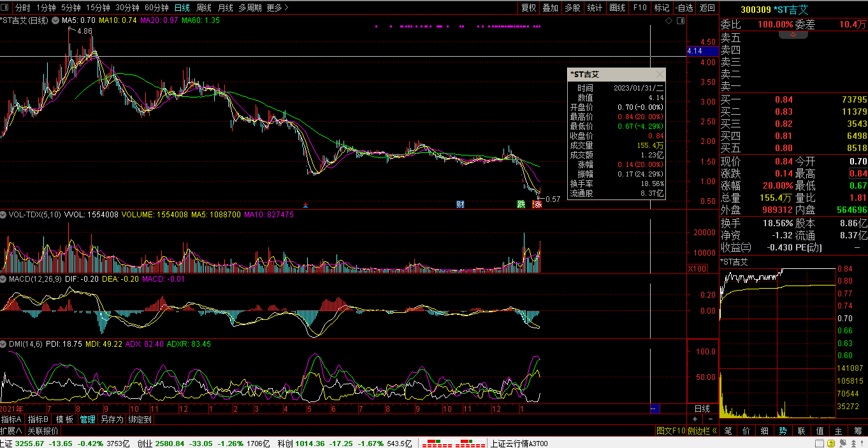
Task: Select the 指标A indicator tab
Action: 11,419
